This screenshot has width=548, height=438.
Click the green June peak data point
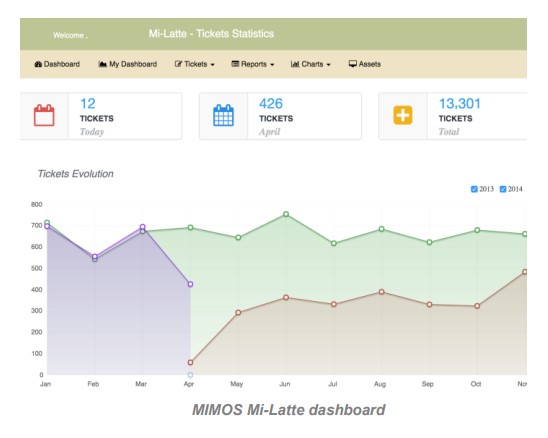(x=286, y=214)
